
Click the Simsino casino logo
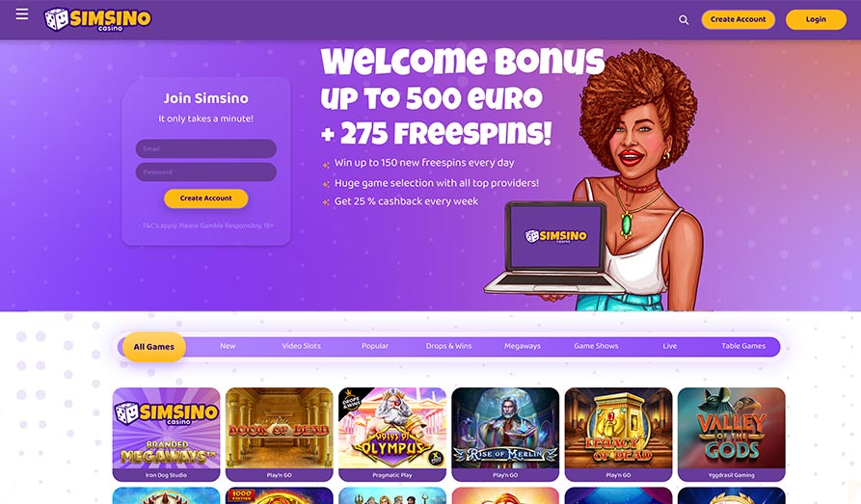click(x=97, y=19)
